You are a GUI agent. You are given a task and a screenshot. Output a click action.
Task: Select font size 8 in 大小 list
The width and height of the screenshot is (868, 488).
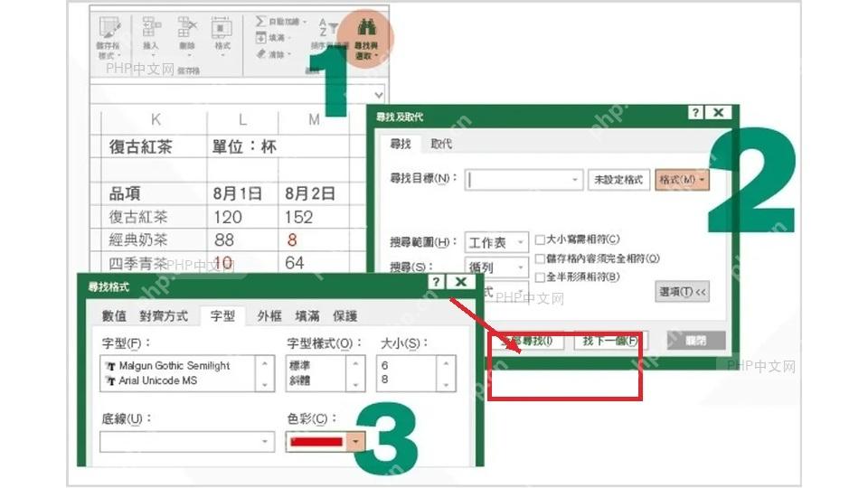click(x=384, y=380)
